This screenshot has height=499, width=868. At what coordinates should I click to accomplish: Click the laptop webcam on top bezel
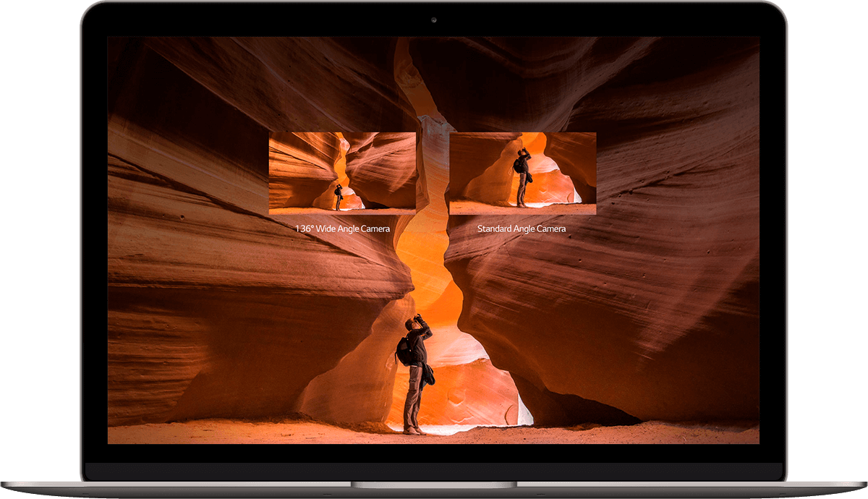click(x=434, y=20)
